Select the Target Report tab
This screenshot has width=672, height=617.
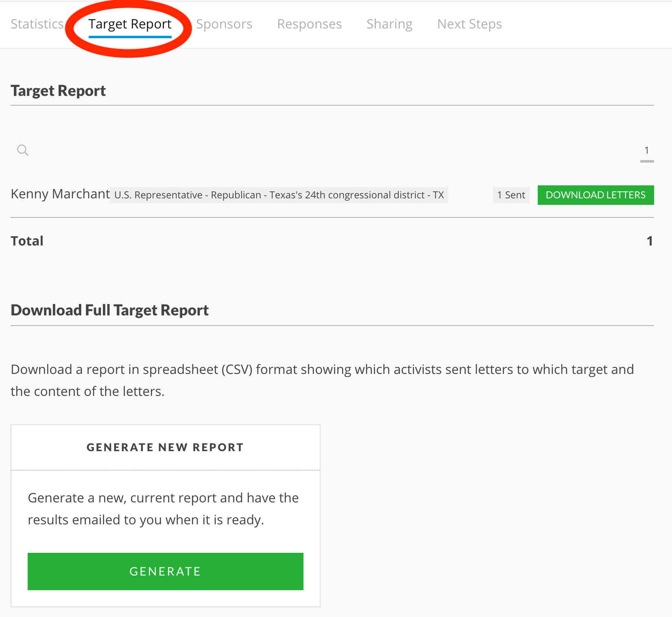129,24
